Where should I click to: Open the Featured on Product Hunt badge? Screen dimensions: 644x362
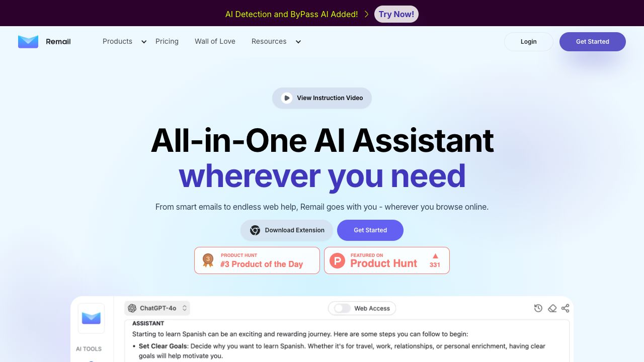click(x=387, y=260)
